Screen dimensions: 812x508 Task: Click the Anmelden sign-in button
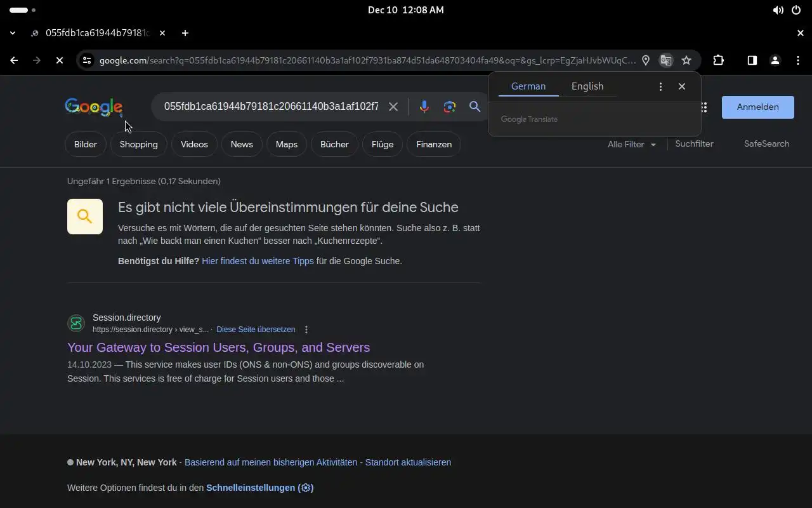click(x=758, y=107)
